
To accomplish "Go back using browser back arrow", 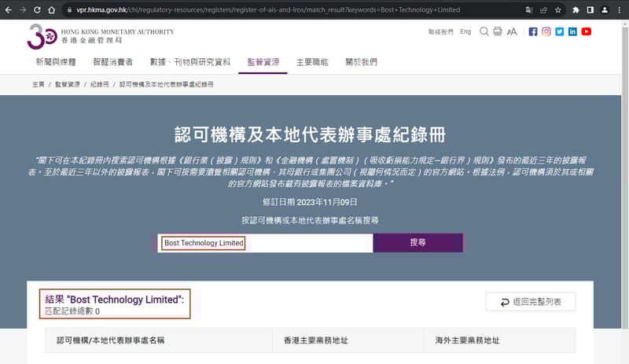I will [x=8, y=10].
